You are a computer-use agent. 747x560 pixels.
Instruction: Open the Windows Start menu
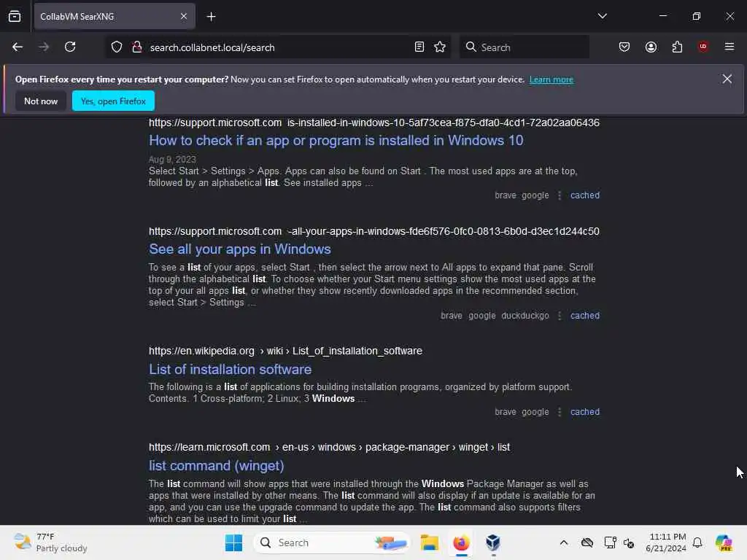[x=233, y=542]
